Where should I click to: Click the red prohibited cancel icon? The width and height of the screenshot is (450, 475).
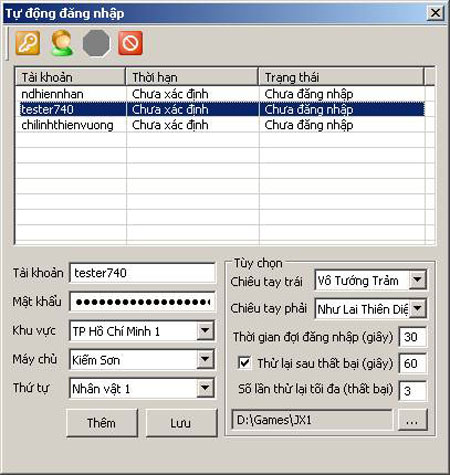130,43
